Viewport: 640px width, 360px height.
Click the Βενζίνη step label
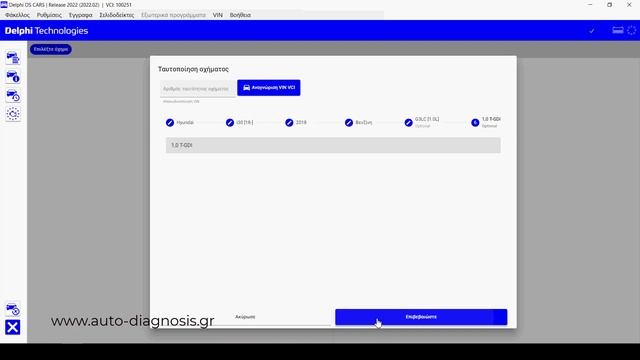[x=364, y=122]
